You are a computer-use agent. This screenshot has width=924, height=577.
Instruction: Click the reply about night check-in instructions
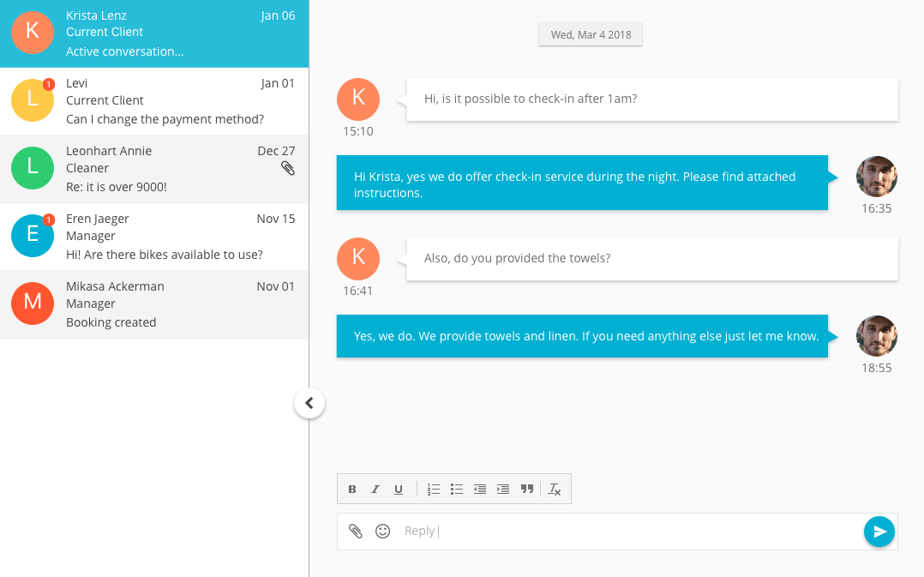(x=582, y=183)
